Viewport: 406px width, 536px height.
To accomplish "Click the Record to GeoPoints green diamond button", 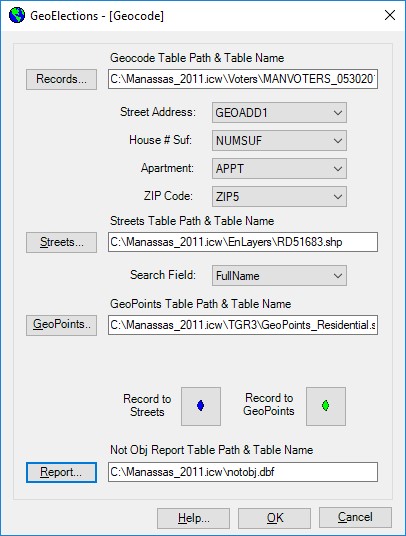I will point(326,406).
